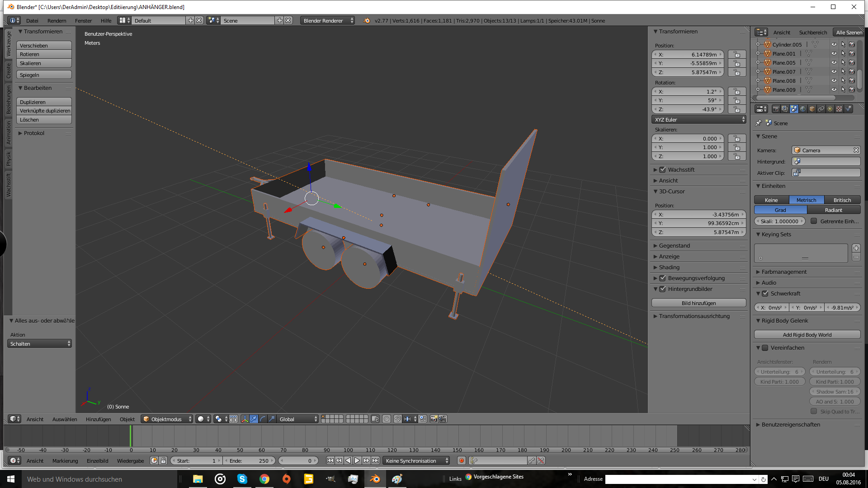Hide Plane.005 using its eye icon
Screen dimensions: 868x488
coord(834,62)
